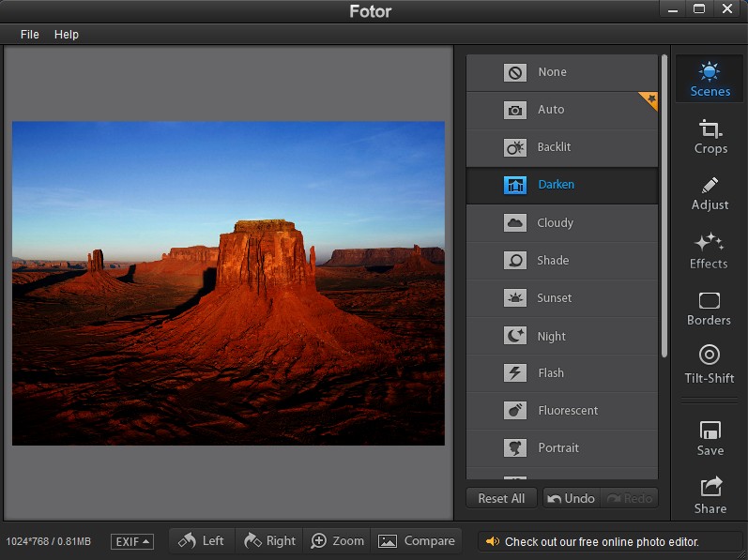The image size is (748, 560).
Task: Click the scenes list scrollbar
Action: pos(664,206)
